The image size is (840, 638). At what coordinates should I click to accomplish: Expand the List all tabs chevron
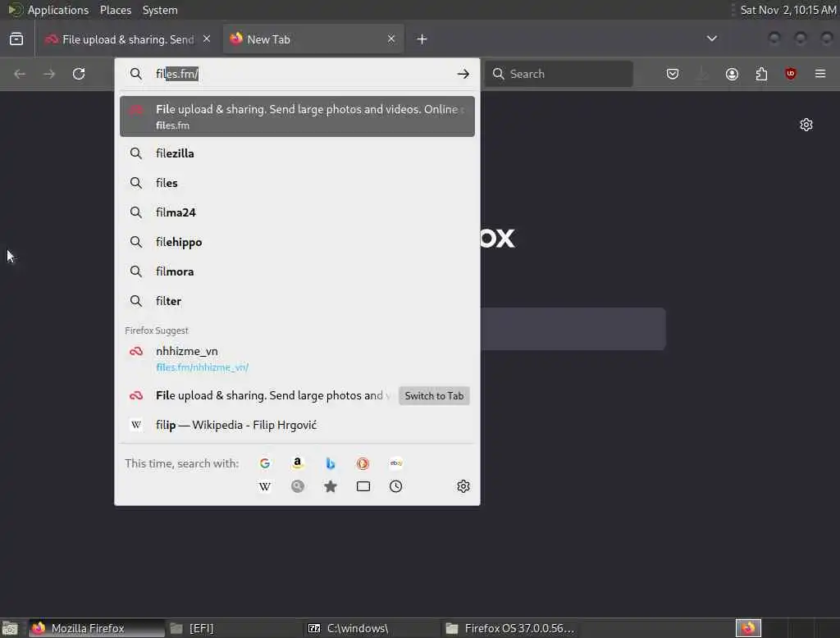[712, 39]
